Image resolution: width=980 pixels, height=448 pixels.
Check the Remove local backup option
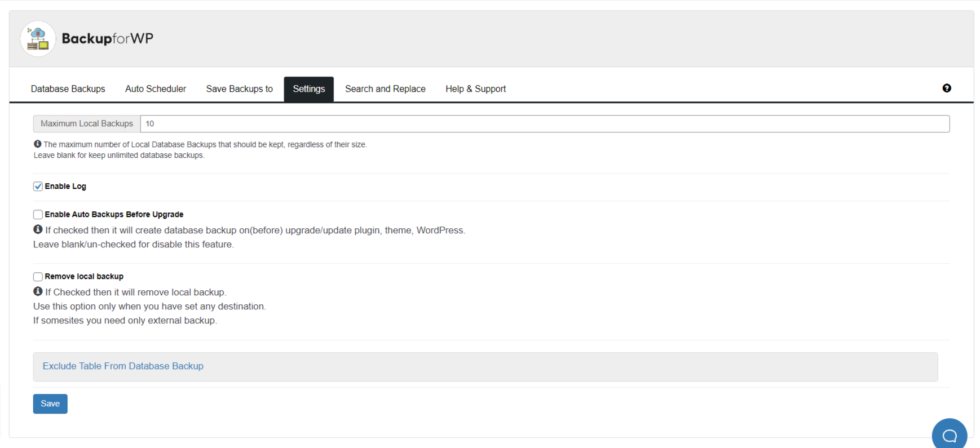pyautogui.click(x=38, y=277)
